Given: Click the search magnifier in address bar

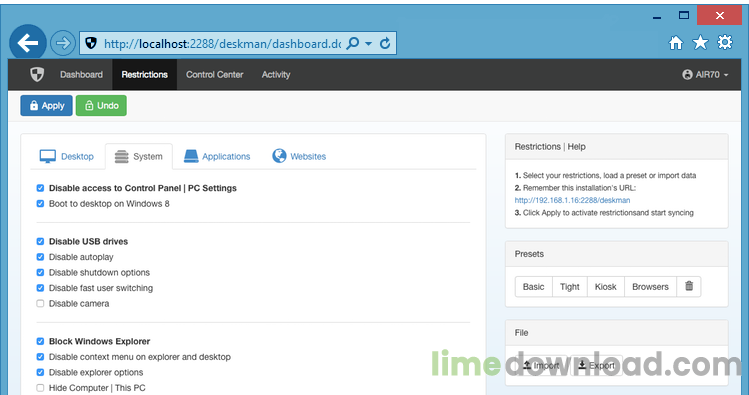Looking at the screenshot, I should pos(353,43).
